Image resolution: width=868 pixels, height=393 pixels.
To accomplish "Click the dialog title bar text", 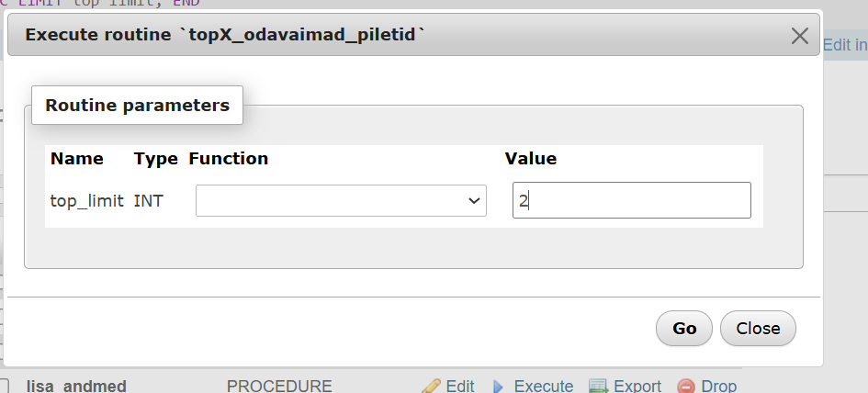I will [x=226, y=36].
